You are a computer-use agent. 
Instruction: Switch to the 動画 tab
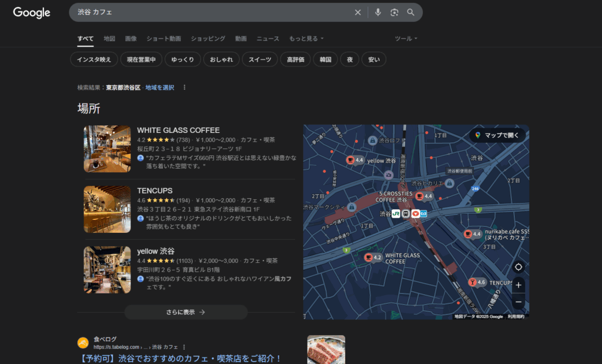click(x=240, y=39)
